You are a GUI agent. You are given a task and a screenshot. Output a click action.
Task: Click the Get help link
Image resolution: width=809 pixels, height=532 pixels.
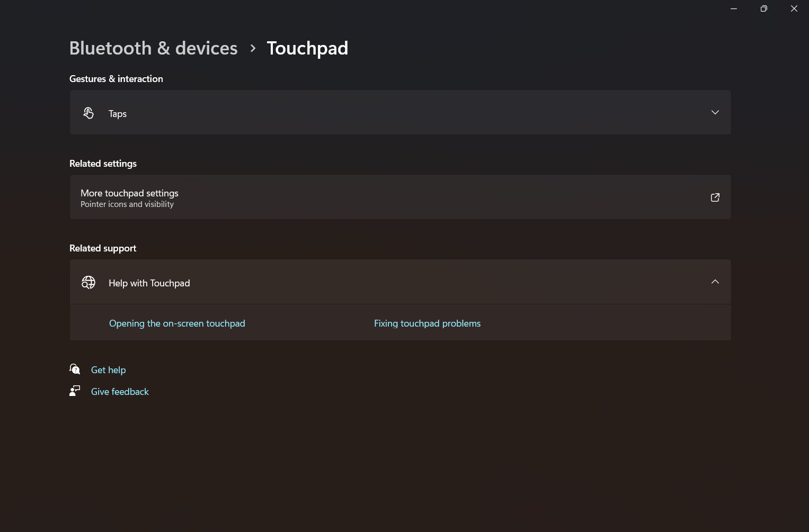[108, 369]
